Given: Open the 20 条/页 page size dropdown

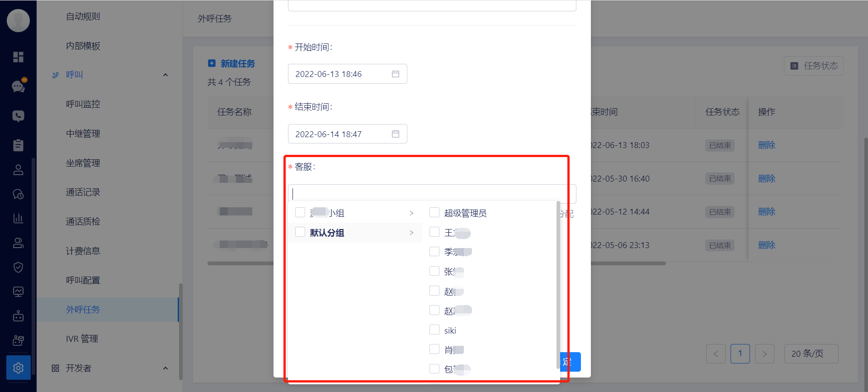Looking at the screenshot, I should click(x=811, y=354).
